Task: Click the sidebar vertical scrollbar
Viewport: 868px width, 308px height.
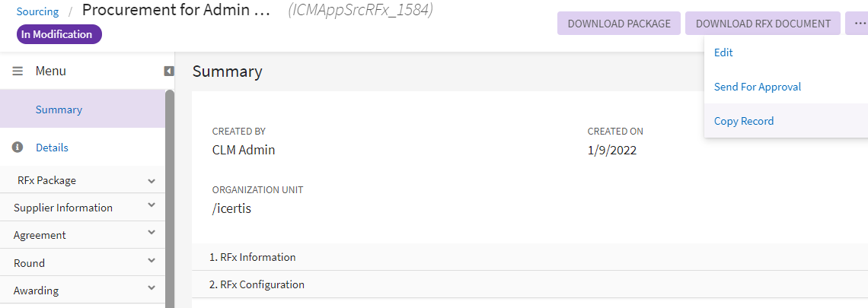Action: [x=170, y=198]
